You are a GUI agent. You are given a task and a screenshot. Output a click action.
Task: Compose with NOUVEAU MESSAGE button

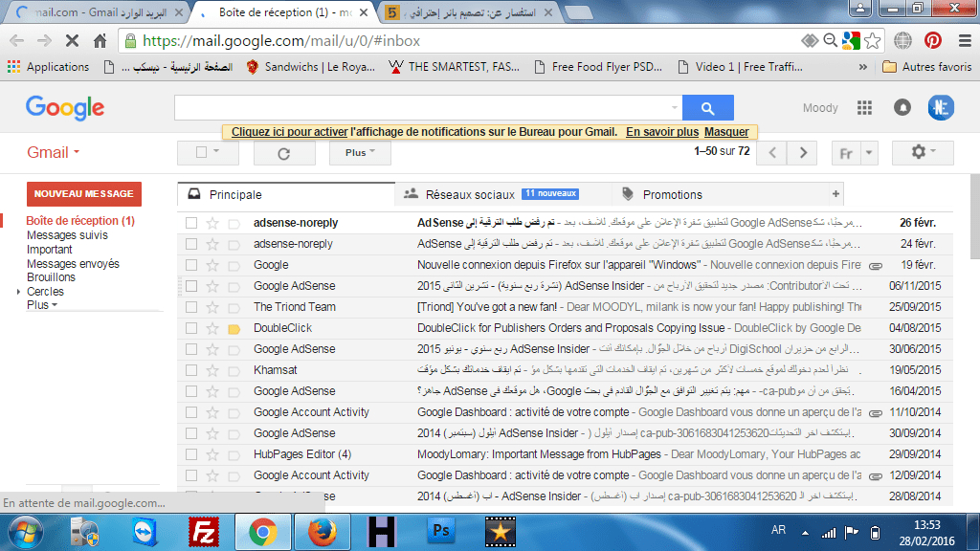point(84,194)
